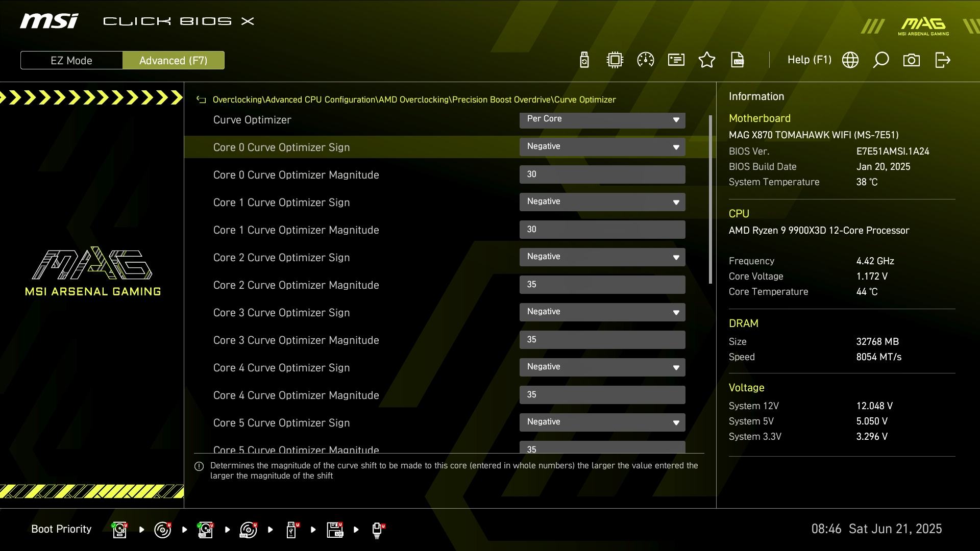Screen dimensions: 980x551
Task: Click Core 2 Curve Optimizer Magnitude field
Action: (x=602, y=285)
